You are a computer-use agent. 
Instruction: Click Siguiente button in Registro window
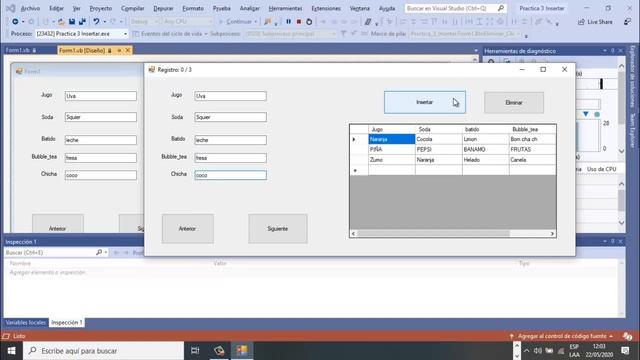coord(278,229)
